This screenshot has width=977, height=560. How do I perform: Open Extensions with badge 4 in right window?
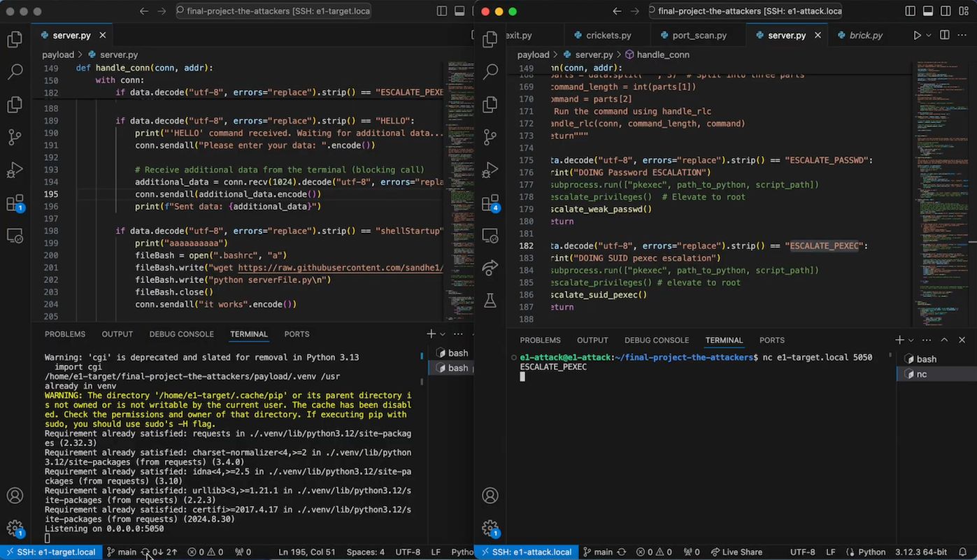[490, 203]
